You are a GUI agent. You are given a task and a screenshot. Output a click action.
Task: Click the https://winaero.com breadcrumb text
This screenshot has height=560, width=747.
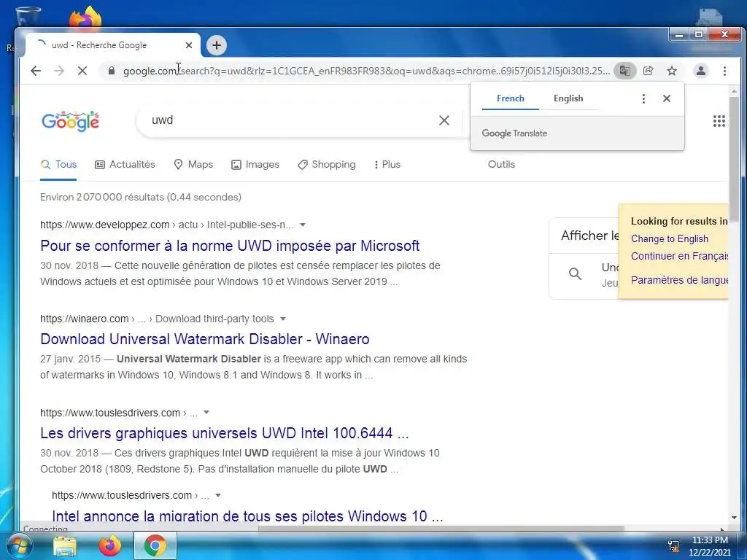(85, 319)
